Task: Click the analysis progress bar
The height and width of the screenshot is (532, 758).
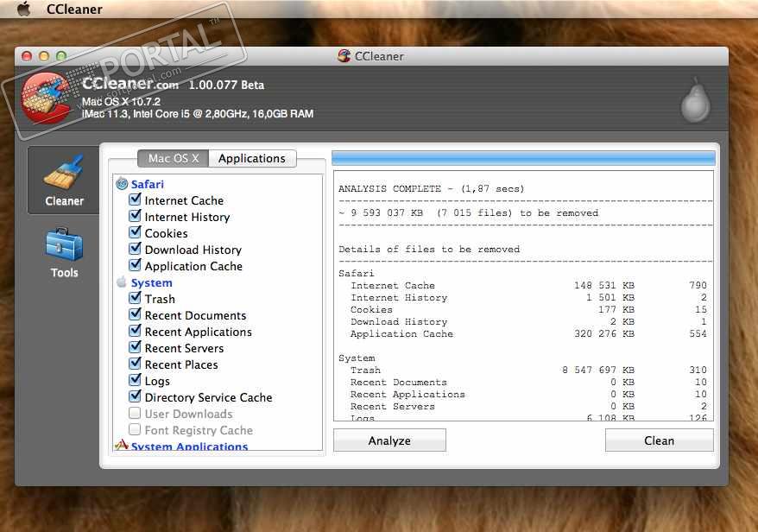Action: [523, 158]
